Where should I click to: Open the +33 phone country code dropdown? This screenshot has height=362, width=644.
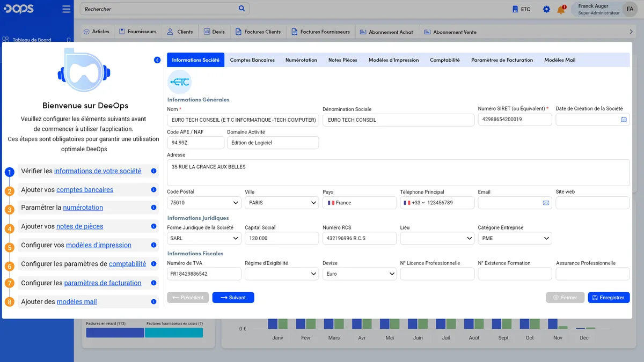(x=414, y=203)
